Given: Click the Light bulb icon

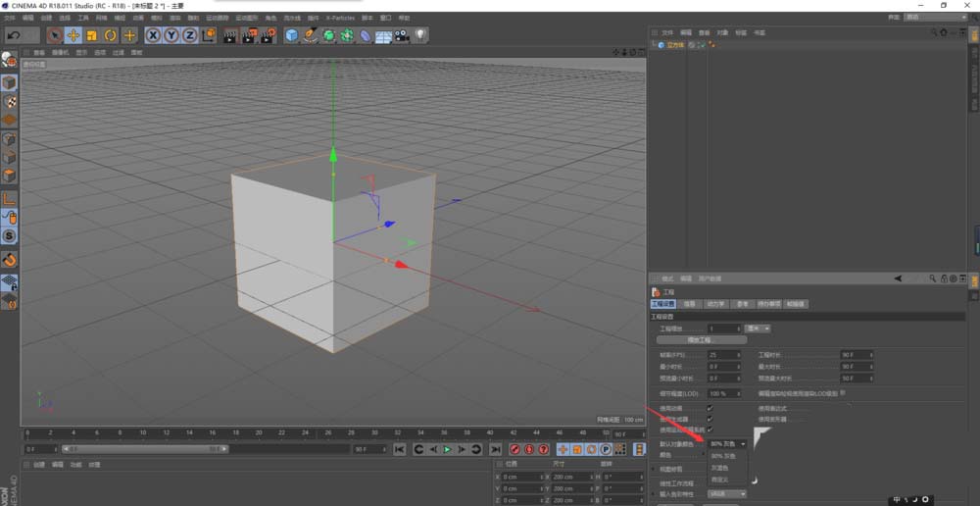Looking at the screenshot, I should click(x=419, y=35).
